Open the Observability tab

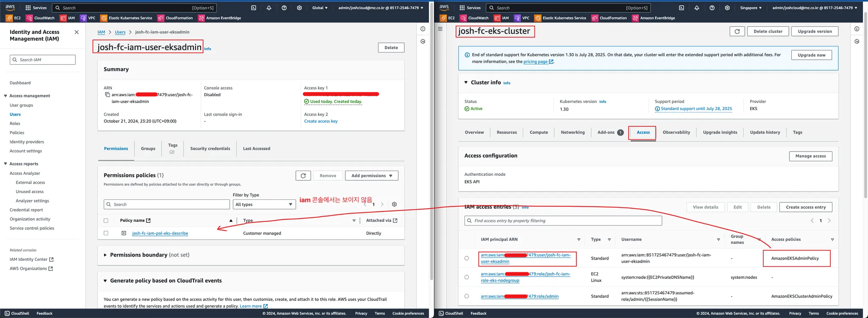(676, 133)
